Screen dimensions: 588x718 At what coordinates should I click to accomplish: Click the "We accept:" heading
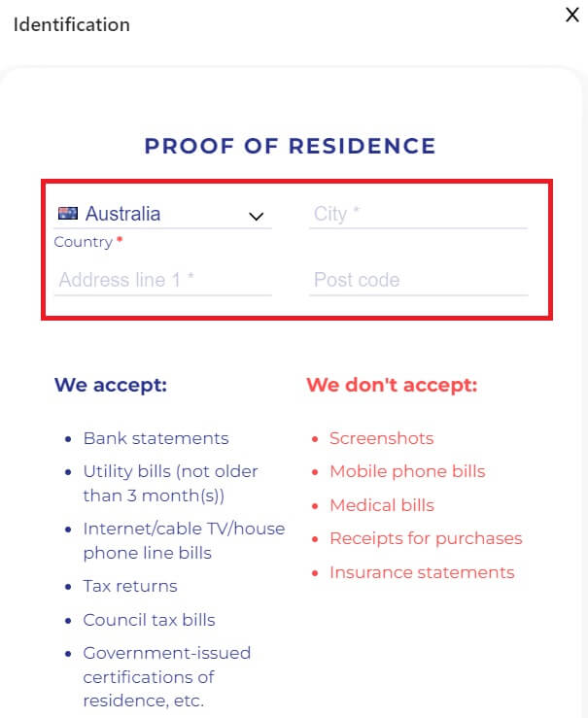[x=111, y=385]
